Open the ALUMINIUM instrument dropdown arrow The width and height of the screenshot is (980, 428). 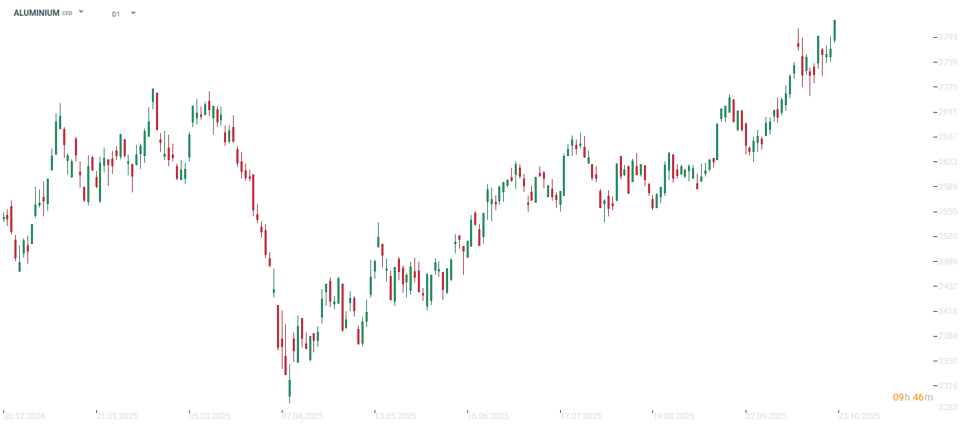[81, 12]
